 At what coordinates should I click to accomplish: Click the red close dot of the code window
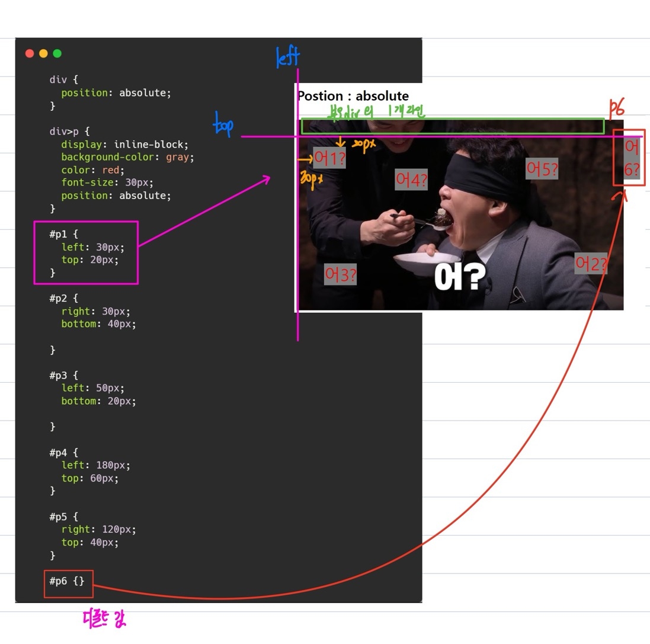point(30,53)
